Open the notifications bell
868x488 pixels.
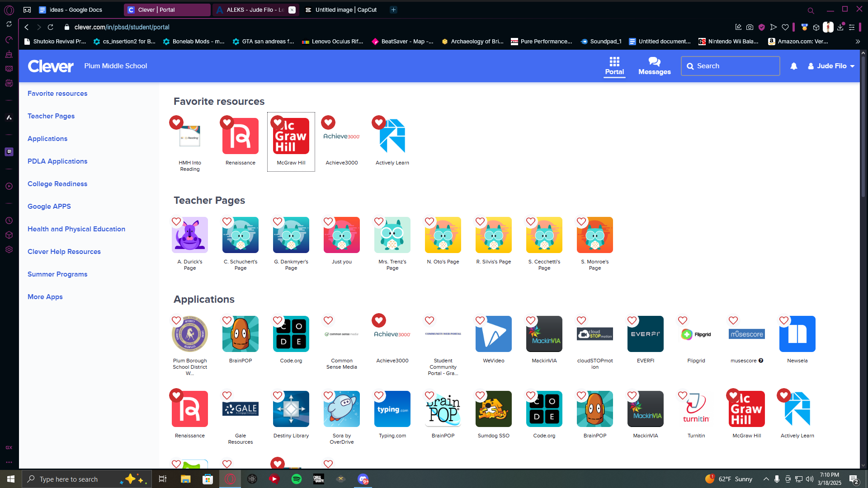(x=794, y=66)
